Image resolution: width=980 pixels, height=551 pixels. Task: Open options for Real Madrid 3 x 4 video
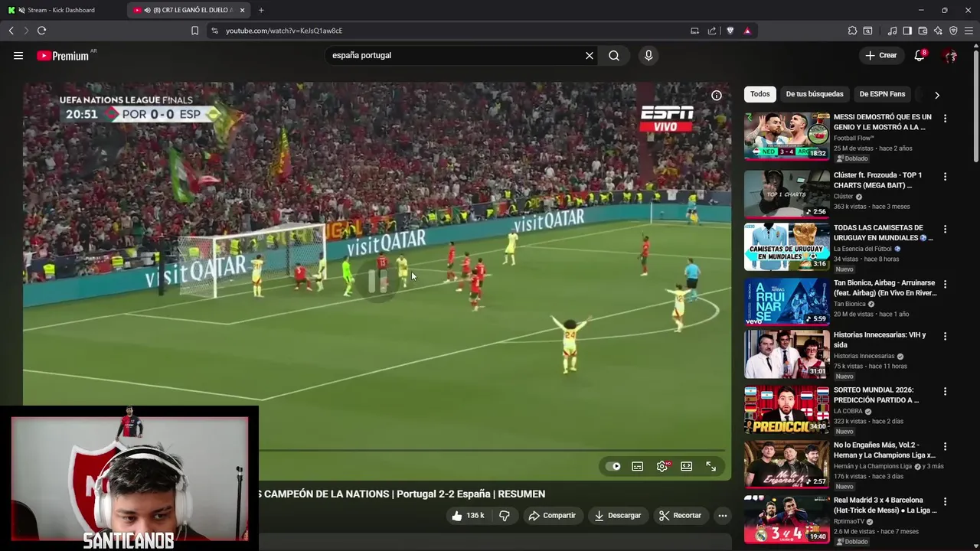945,501
